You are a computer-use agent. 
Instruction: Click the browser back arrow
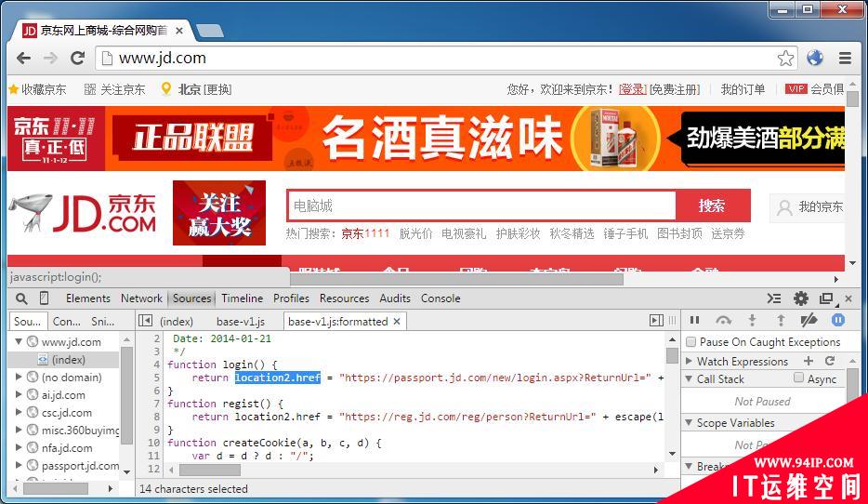point(23,58)
